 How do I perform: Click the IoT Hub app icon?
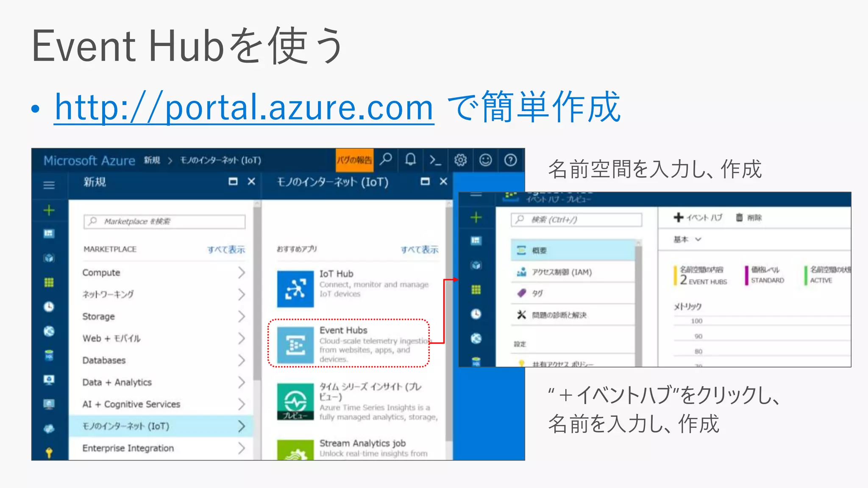(295, 289)
